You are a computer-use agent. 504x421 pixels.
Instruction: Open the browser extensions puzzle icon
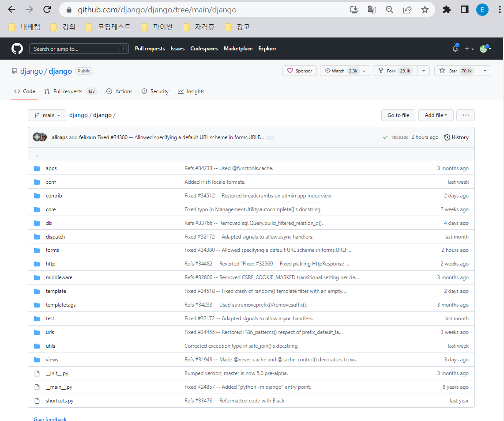coord(447,10)
